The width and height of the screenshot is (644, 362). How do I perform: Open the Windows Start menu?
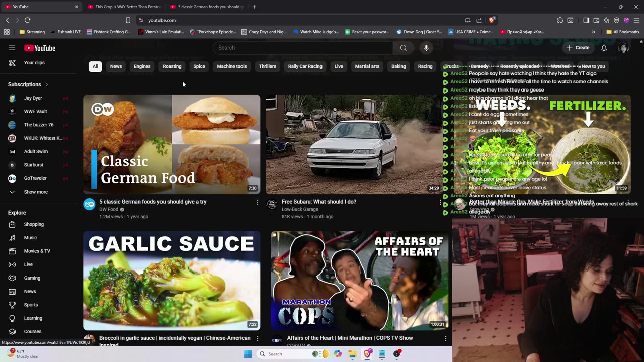click(248, 354)
